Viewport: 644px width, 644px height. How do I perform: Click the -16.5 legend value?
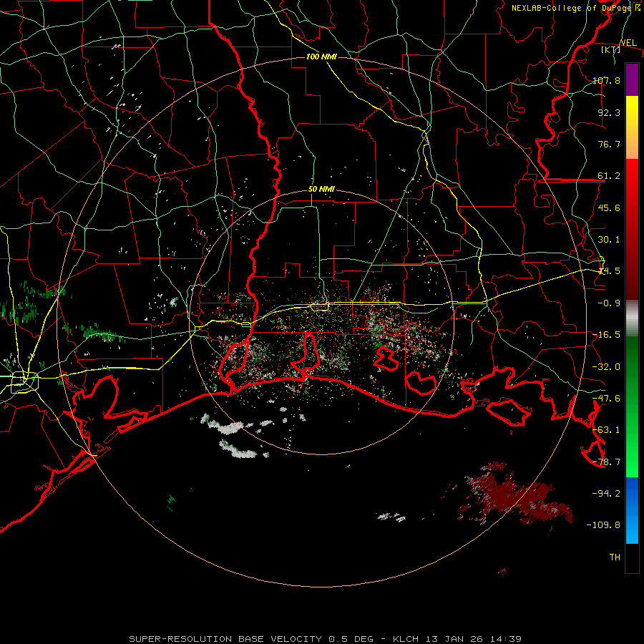[606, 335]
